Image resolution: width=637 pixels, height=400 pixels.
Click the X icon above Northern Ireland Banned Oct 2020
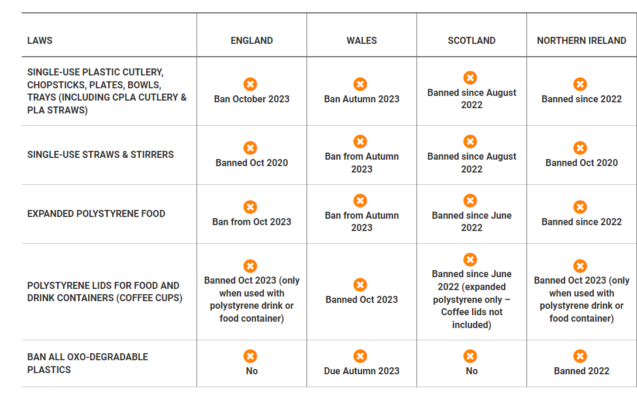[580, 148]
